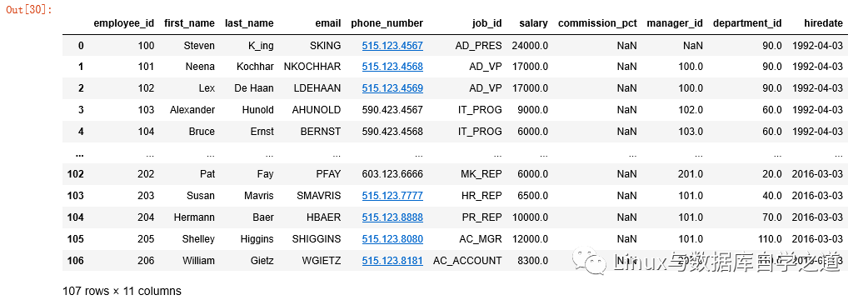Click phone link 515.123.4568 for Neena

click(x=392, y=67)
